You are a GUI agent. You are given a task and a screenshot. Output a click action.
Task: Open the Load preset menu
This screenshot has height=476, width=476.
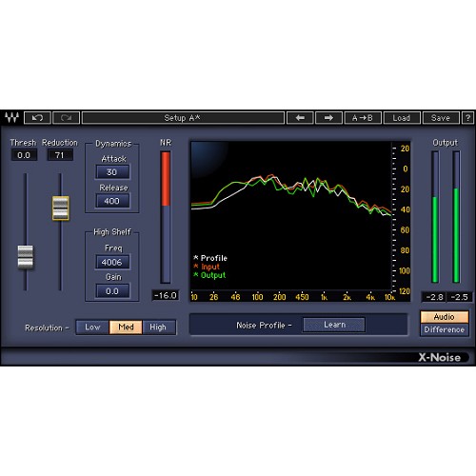tap(402, 118)
